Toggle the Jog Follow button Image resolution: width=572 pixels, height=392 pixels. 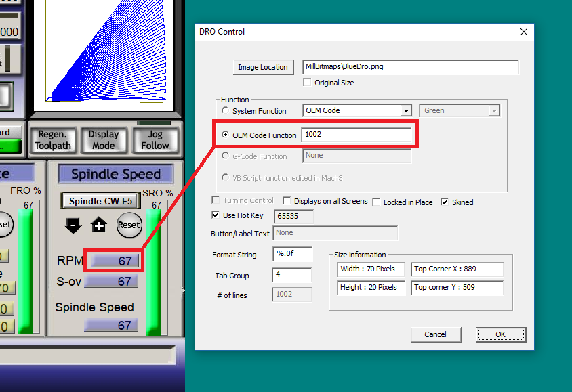155,140
